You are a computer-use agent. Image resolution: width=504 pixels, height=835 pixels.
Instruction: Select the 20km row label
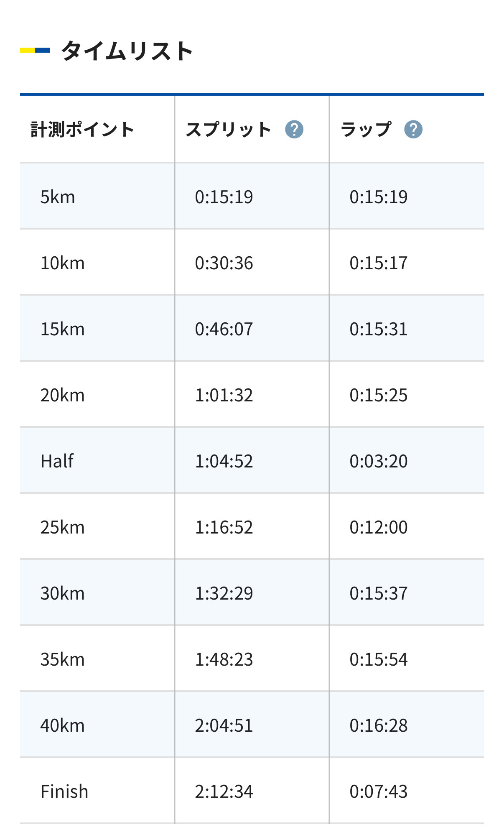click(62, 395)
